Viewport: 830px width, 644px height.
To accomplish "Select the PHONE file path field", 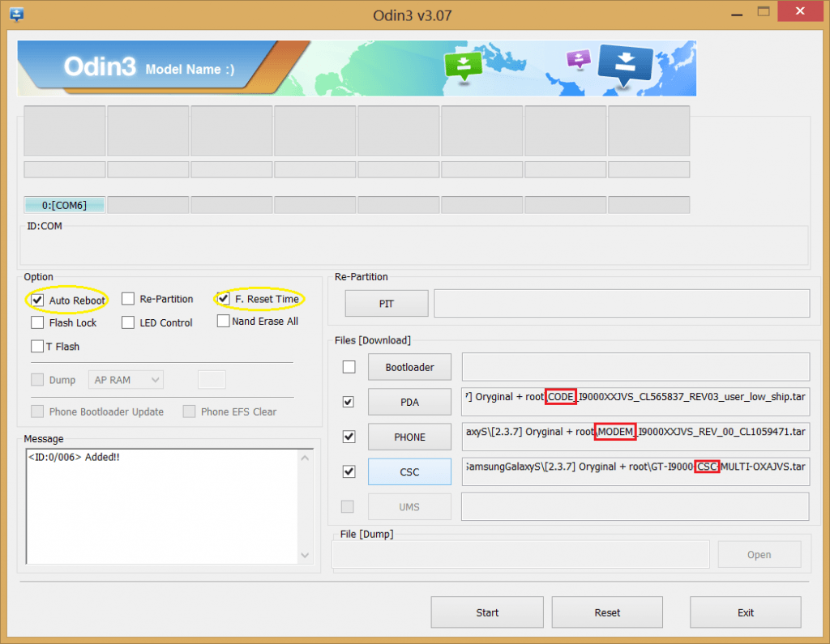I will [635, 437].
